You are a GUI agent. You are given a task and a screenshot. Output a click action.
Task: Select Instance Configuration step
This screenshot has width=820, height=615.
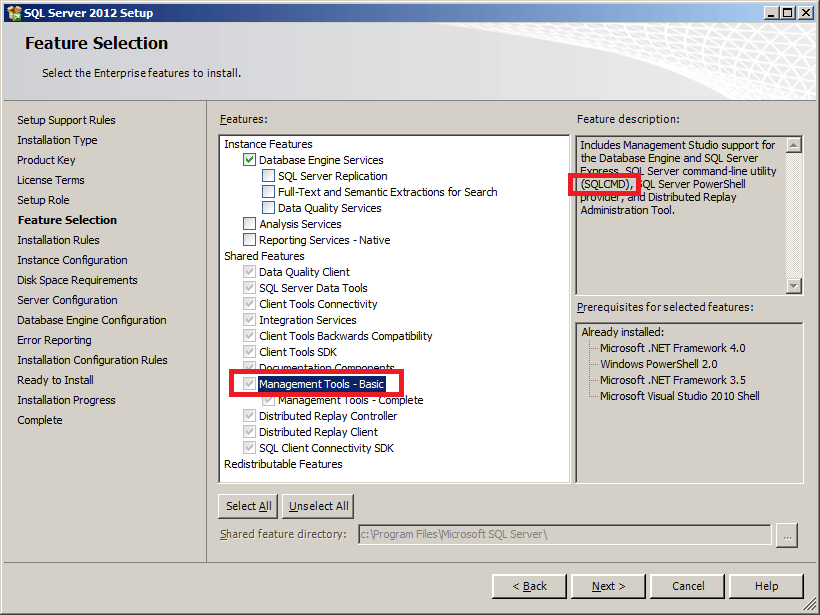[72, 260]
